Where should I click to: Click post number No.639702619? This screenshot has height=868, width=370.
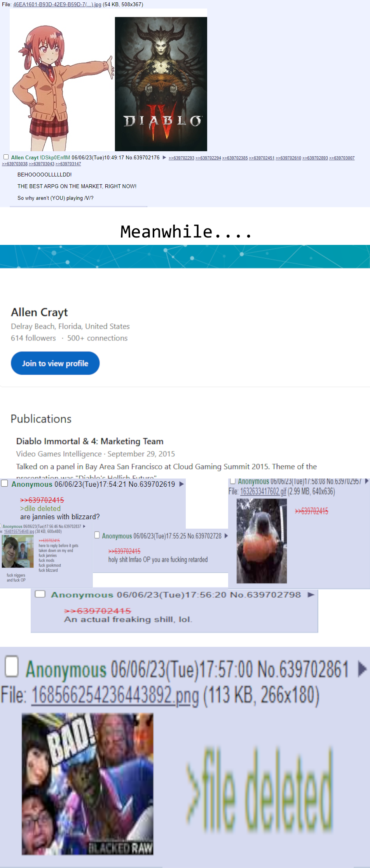(x=152, y=484)
